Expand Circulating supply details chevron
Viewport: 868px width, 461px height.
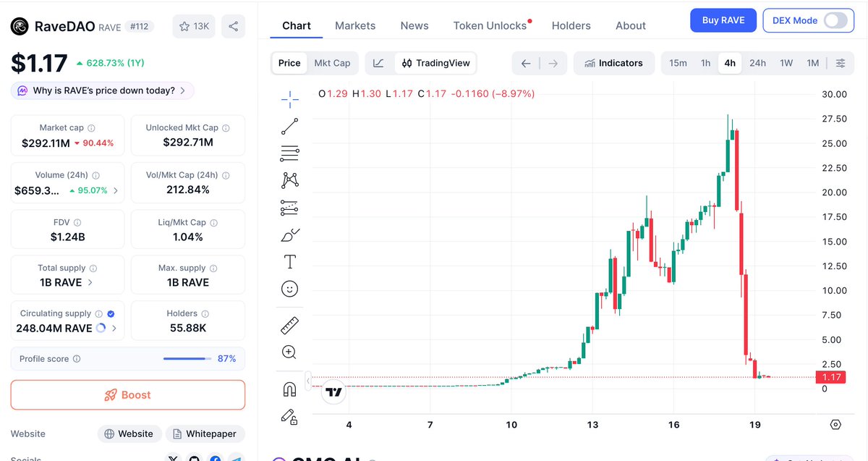tap(114, 329)
